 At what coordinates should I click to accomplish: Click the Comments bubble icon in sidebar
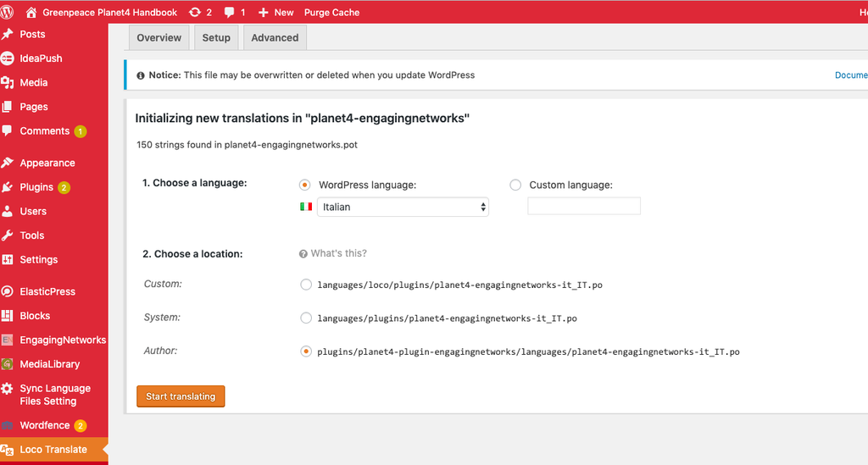7,131
